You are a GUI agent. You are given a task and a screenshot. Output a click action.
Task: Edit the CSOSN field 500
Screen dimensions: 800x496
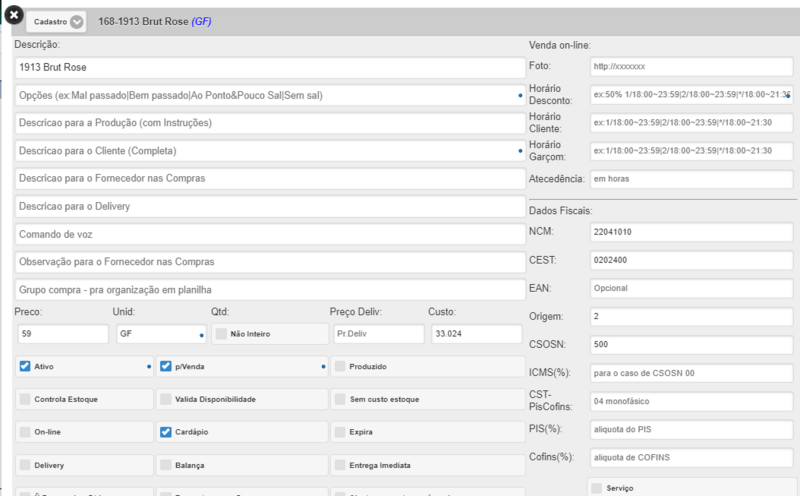691,344
